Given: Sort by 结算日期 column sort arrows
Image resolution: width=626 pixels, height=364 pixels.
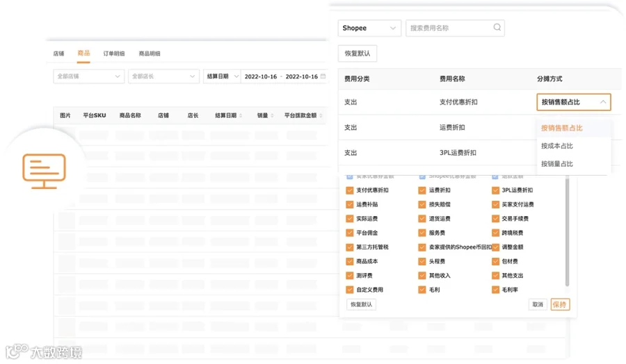Looking at the screenshot, I should (x=241, y=115).
